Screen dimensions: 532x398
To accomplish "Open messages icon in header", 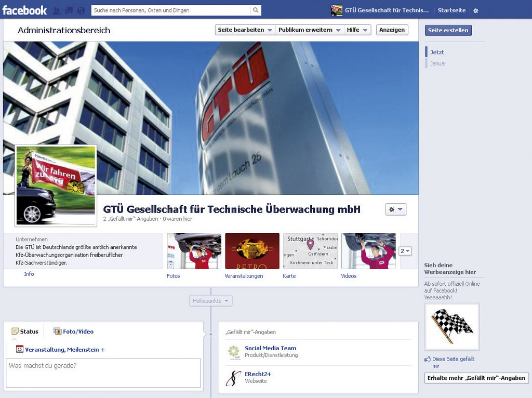I will 69,10.
